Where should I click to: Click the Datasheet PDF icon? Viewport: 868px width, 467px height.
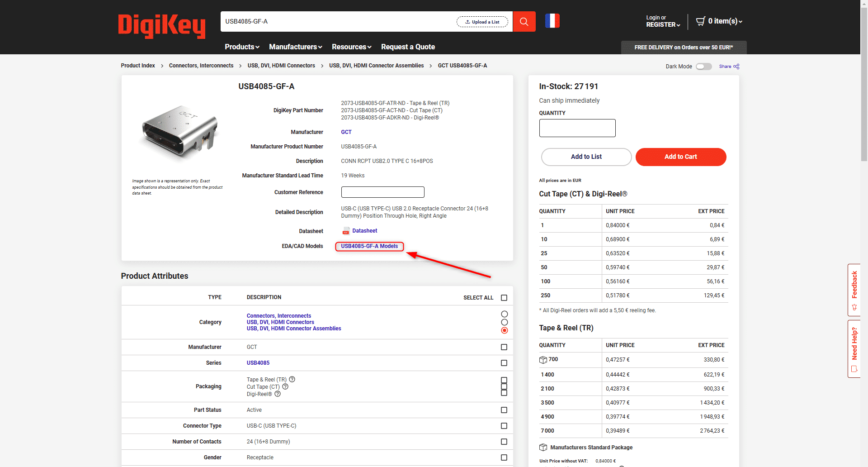click(x=346, y=231)
